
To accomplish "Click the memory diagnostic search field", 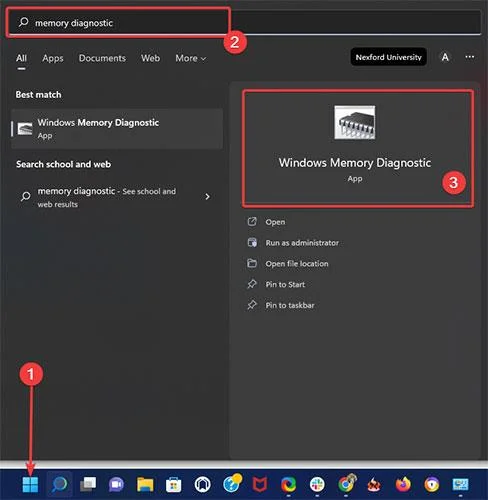I will click(x=245, y=22).
